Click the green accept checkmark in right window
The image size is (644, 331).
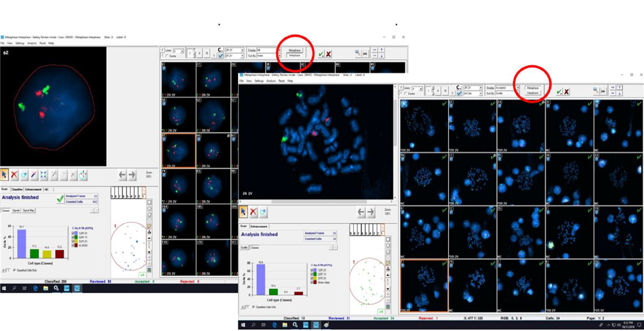coord(559,91)
